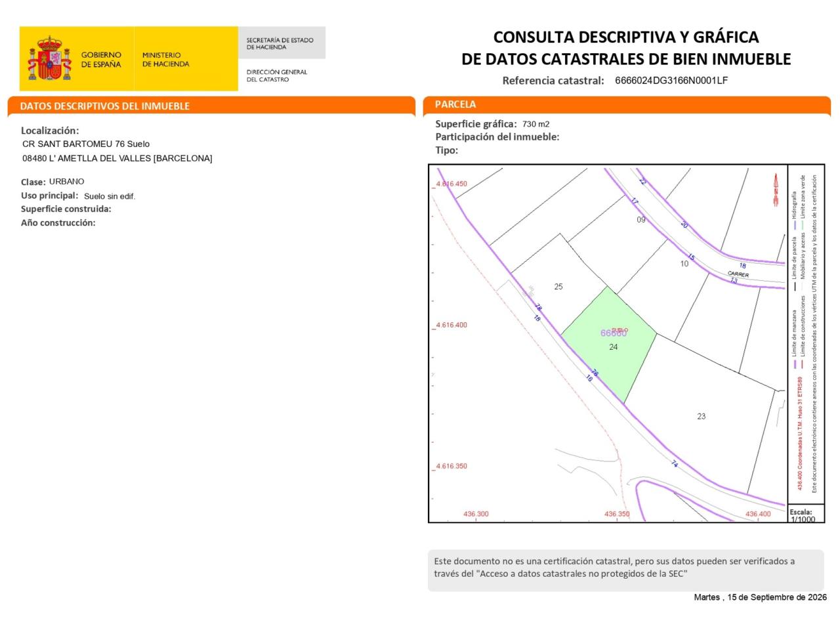Click the red north arrow on map
Viewport: 840px width, 630px height.
coord(776,190)
